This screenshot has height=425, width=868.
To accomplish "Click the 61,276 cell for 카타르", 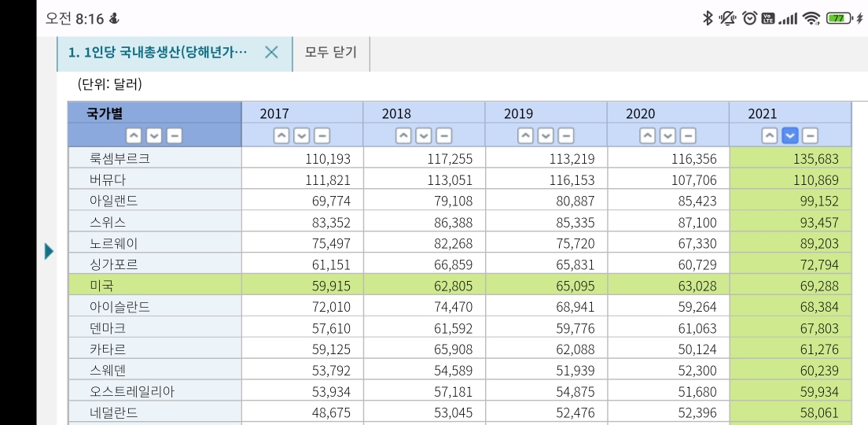I will coord(790,349).
